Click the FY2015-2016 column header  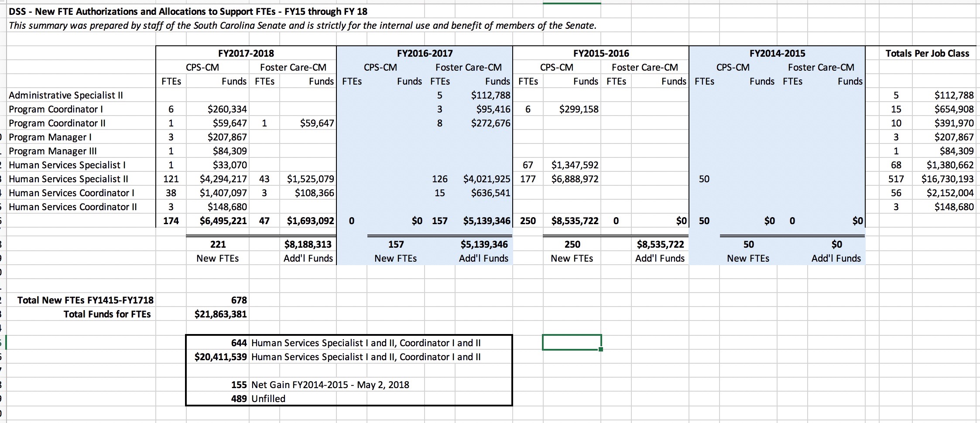[x=601, y=53]
